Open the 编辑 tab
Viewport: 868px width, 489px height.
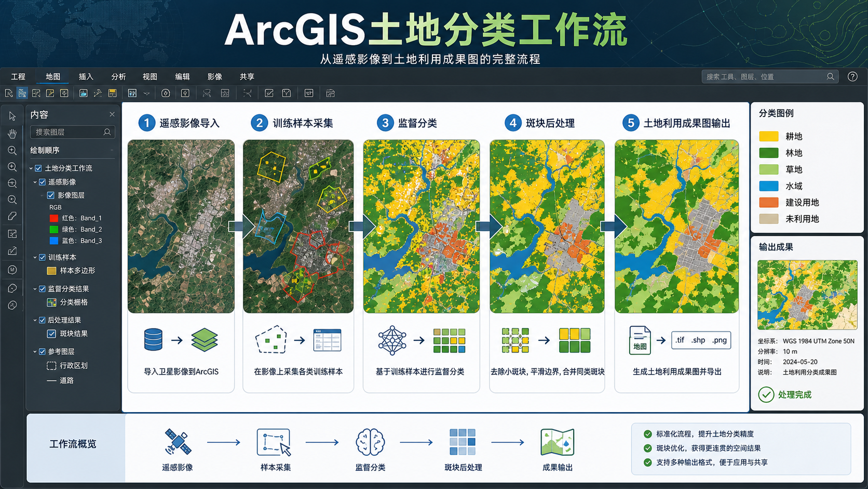(182, 76)
